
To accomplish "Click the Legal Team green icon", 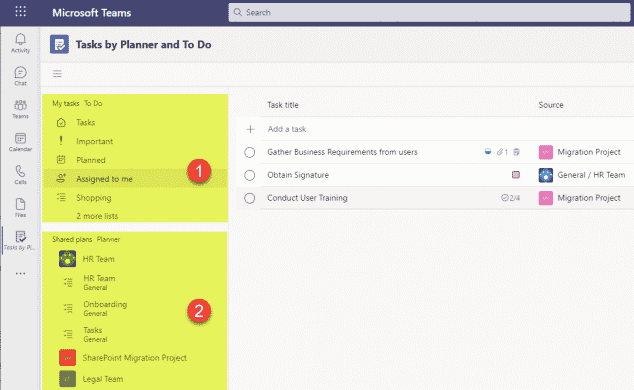I will (68, 379).
